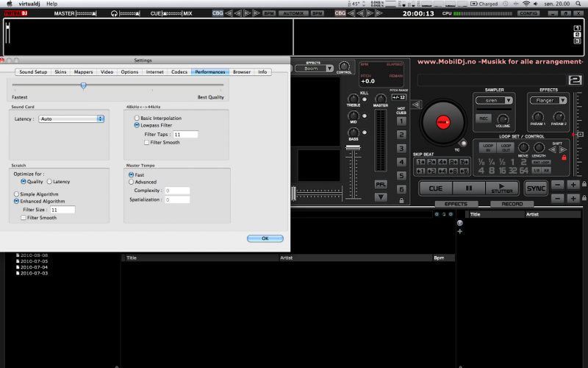The width and height of the screenshot is (588, 368).
Task: Select Simple Algorithm radio button
Action: pyautogui.click(x=16, y=194)
